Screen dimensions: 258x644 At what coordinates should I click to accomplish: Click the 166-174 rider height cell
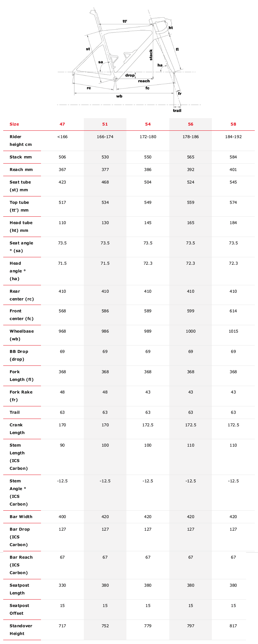pyautogui.click(x=105, y=137)
